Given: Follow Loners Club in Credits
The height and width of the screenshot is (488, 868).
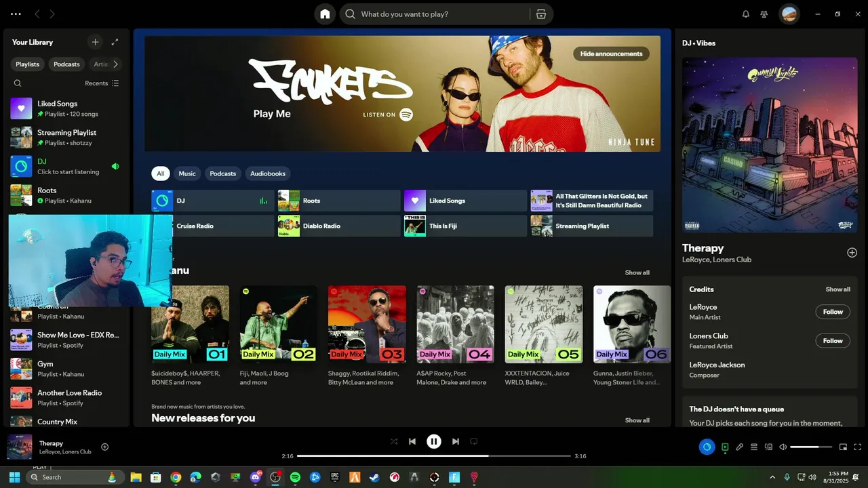Looking at the screenshot, I should point(833,341).
